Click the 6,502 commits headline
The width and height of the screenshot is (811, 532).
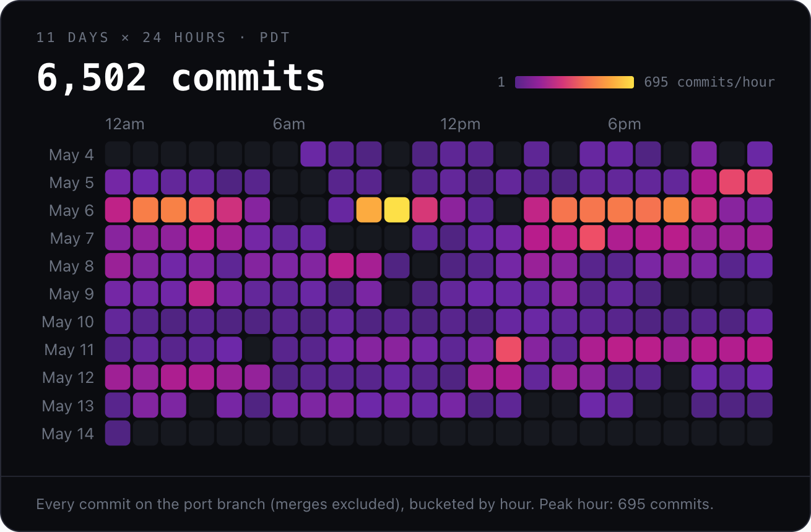pyautogui.click(x=181, y=77)
